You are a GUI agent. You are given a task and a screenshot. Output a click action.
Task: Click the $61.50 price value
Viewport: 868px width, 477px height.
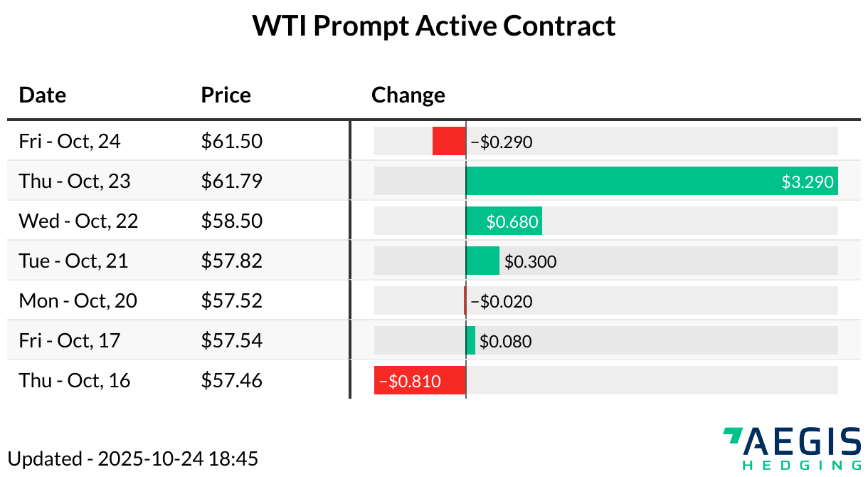[x=232, y=141]
